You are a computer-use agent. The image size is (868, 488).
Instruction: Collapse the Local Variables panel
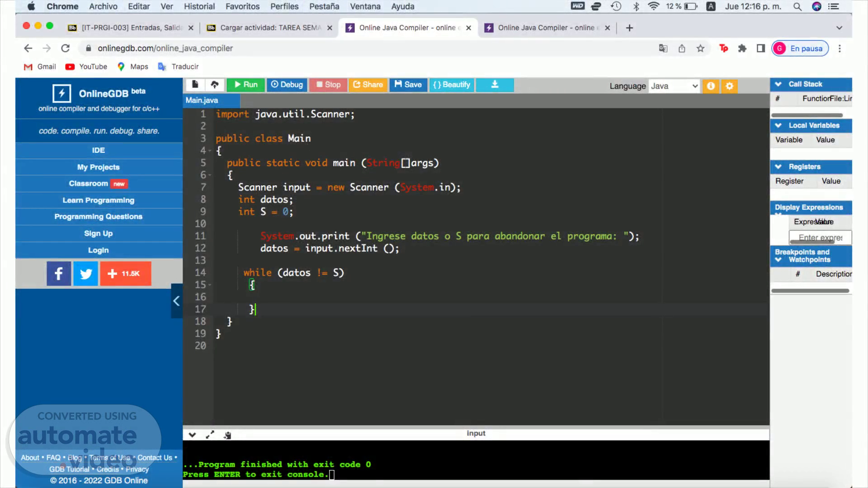click(x=778, y=126)
